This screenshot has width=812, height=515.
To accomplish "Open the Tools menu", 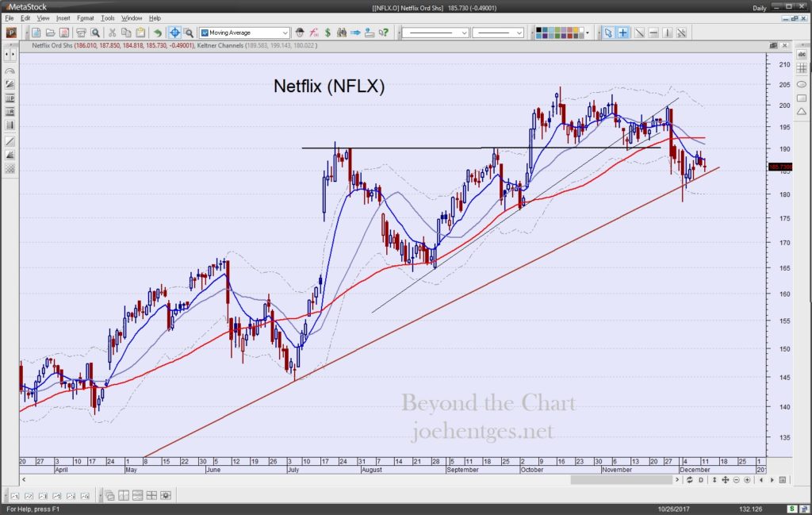I will point(108,18).
